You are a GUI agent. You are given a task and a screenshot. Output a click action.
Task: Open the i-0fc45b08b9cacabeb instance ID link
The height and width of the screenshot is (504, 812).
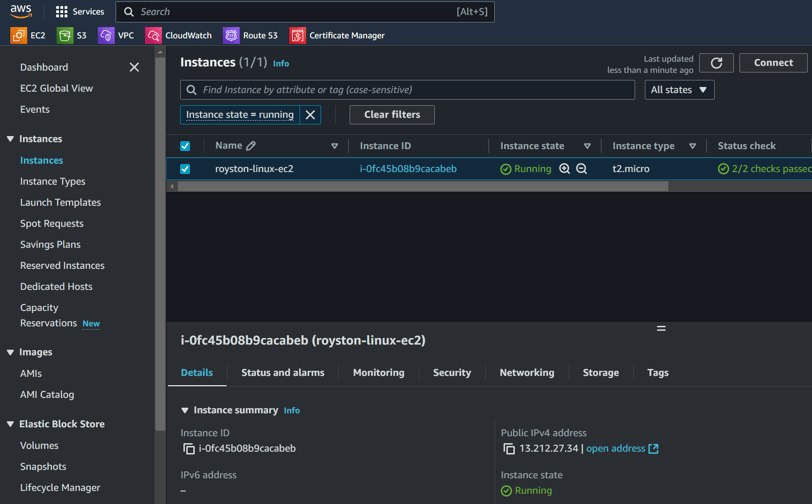coord(408,169)
